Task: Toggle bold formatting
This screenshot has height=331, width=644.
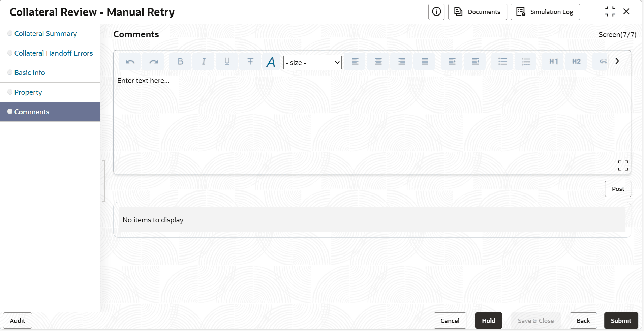Action: (x=180, y=62)
